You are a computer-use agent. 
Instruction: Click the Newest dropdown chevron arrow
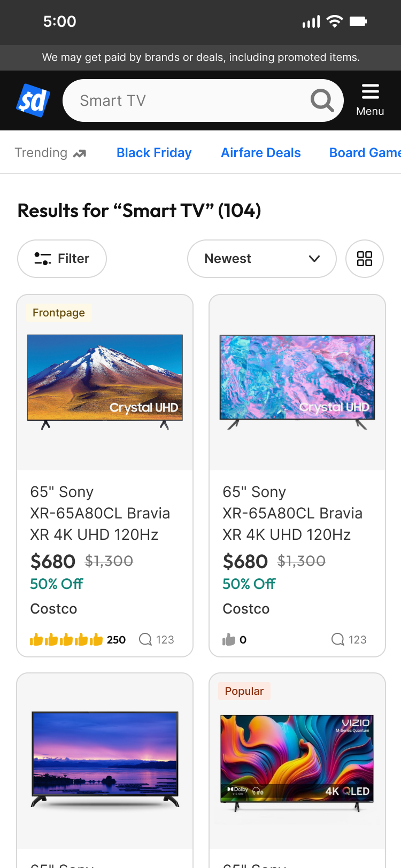tap(314, 259)
